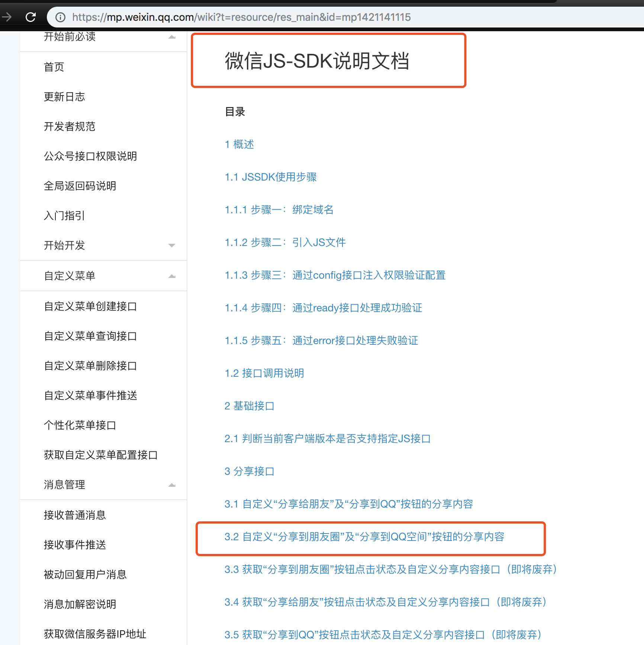This screenshot has height=645, width=644.
Task: Collapse the 开始前必读 sidebar section
Action: tap(171, 37)
